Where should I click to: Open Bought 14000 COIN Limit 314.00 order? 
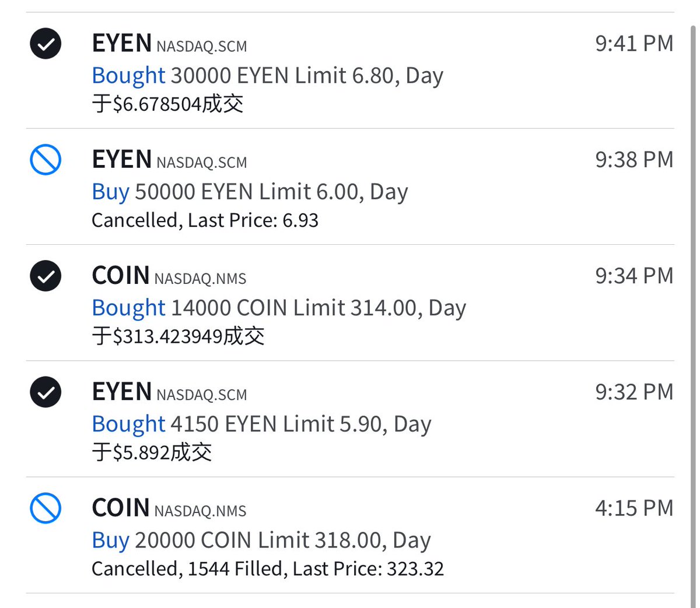(x=279, y=308)
